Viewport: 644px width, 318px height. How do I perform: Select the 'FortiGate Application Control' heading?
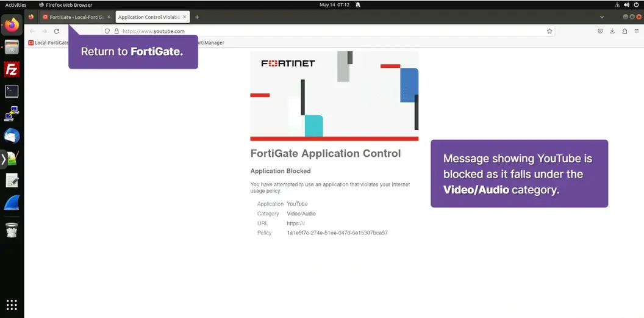pos(326,154)
